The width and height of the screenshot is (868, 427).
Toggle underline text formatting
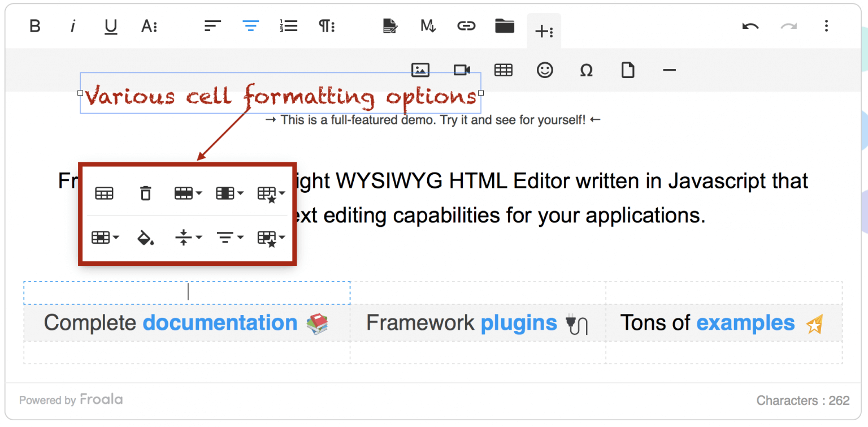(x=111, y=27)
